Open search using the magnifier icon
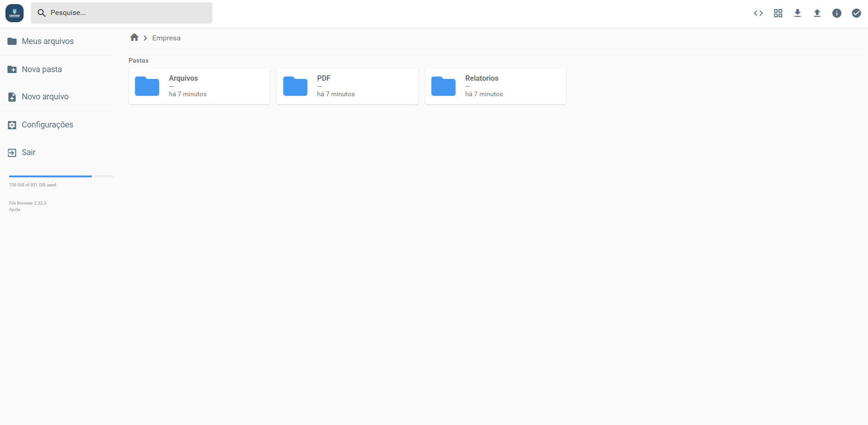This screenshot has width=868, height=425. 41,13
